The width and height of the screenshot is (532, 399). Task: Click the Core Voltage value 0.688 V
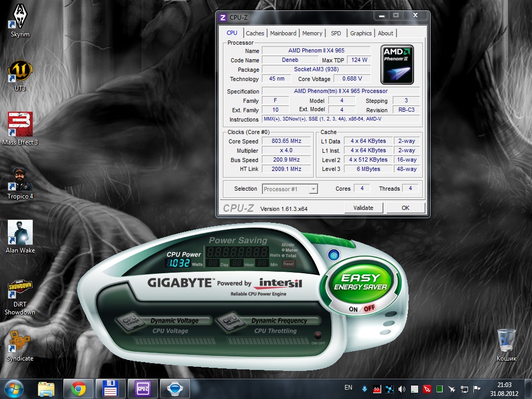point(352,78)
